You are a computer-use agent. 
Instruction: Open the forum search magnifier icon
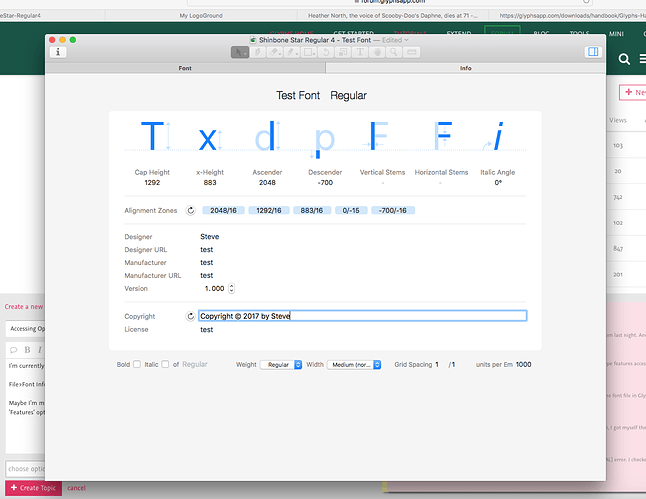click(x=624, y=59)
